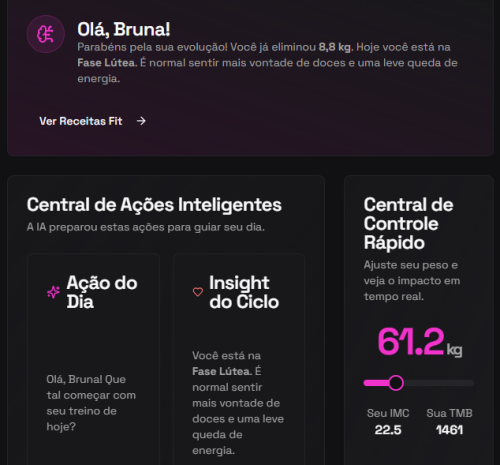Click the 61.2 kg weight value

[419, 342]
